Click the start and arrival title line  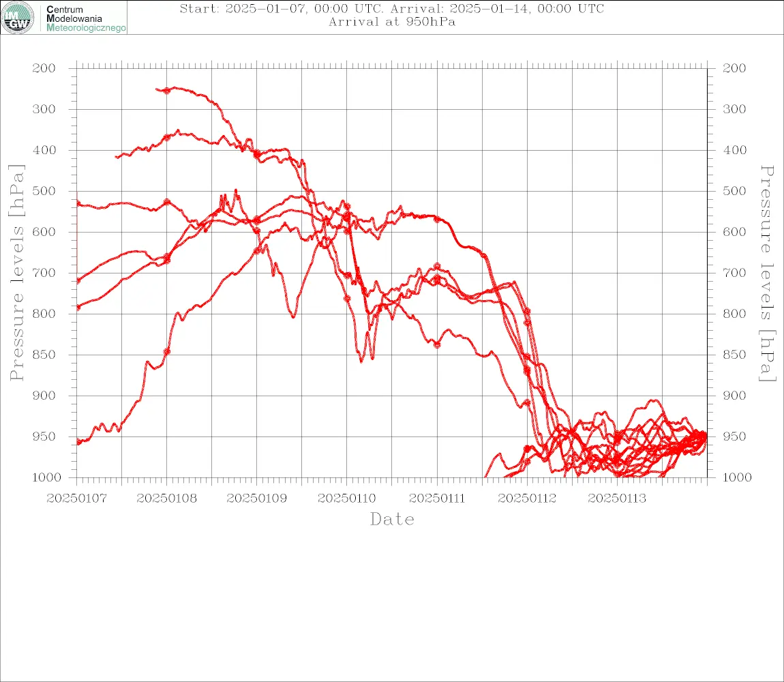392,8
